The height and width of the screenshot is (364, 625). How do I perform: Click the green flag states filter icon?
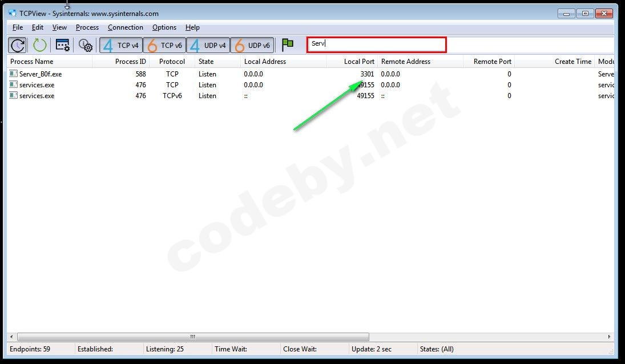tap(288, 45)
